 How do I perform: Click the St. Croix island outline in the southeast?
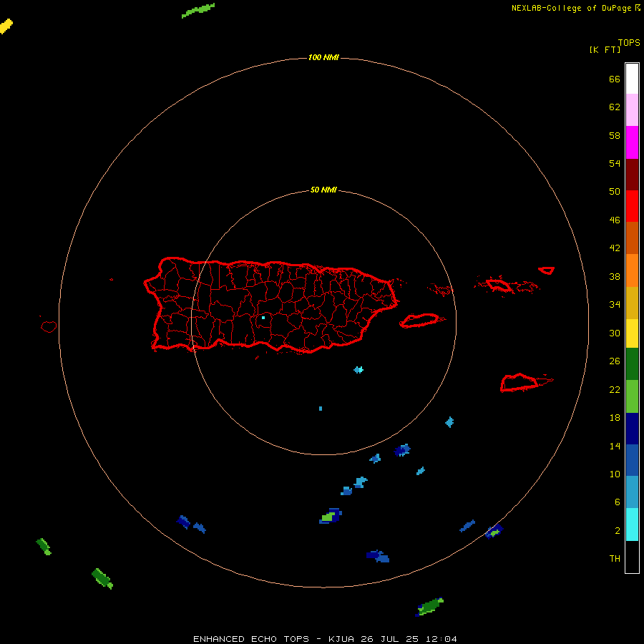coord(519,382)
